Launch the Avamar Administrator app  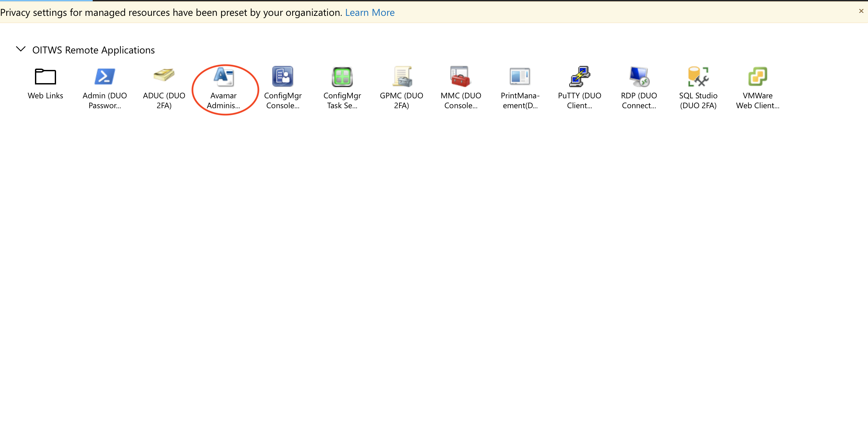[223, 77]
